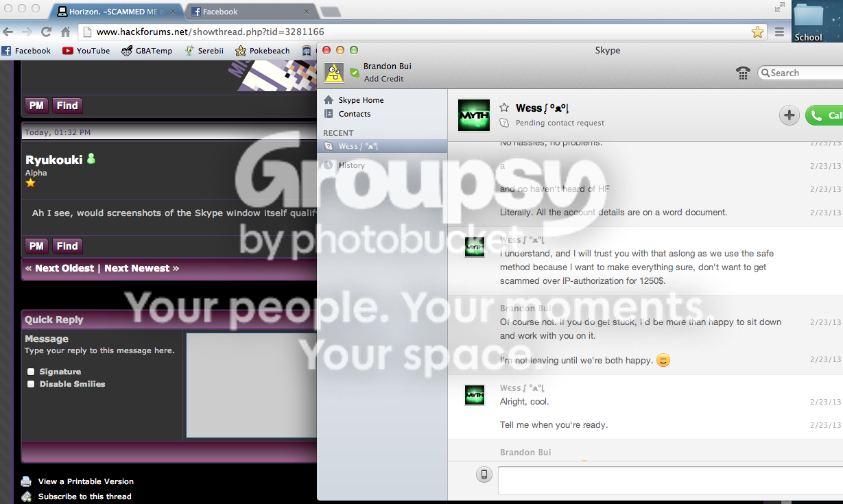Go to Next Oldest thread
Viewport: 843px width, 504px height.
click(64, 268)
